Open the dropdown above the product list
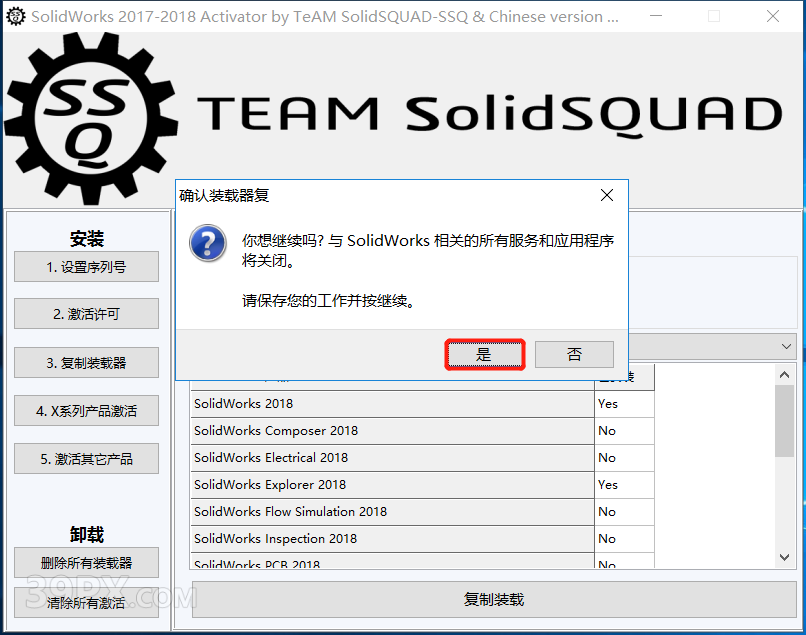The height and width of the screenshot is (635, 806). tap(785, 346)
